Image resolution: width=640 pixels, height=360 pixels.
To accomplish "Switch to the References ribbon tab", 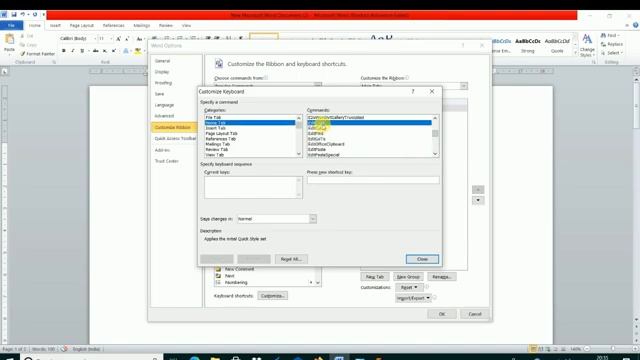I will 113,25.
